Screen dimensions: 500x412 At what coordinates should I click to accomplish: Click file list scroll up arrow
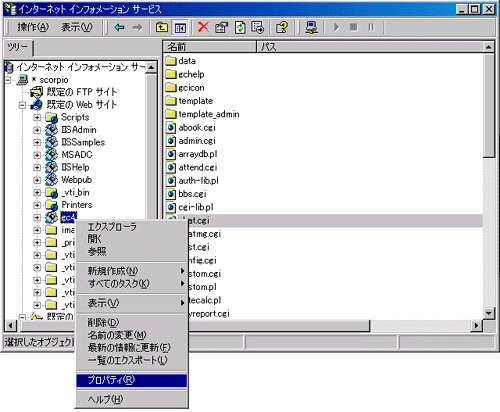(x=489, y=47)
